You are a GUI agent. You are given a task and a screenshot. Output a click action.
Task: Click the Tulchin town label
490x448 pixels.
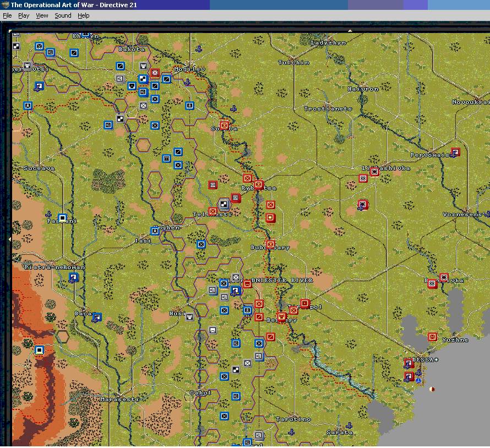click(294, 63)
